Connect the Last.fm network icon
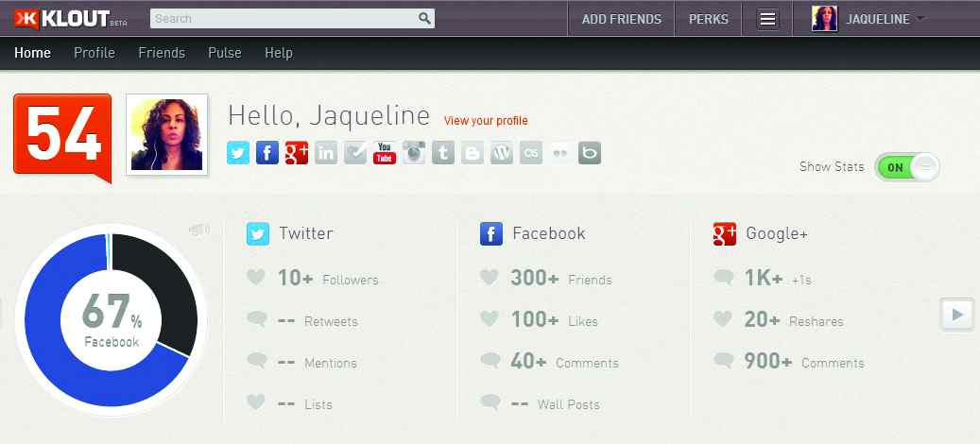 [x=531, y=152]
